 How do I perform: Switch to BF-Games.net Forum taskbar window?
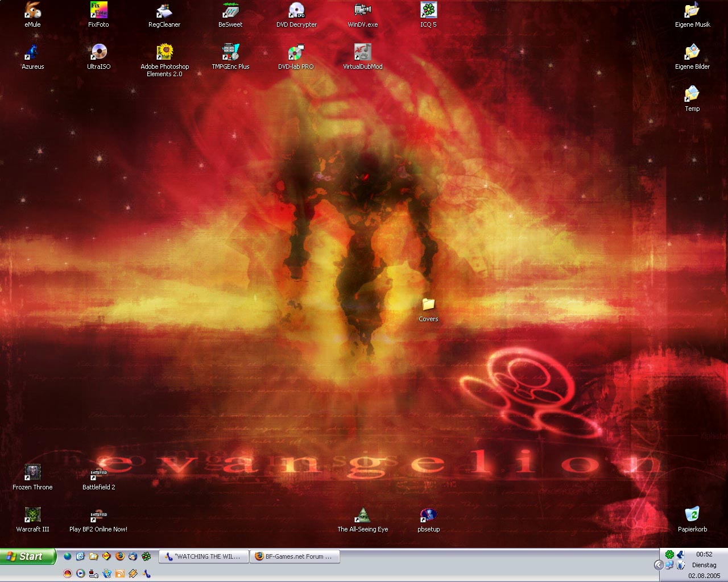[295, 556]
